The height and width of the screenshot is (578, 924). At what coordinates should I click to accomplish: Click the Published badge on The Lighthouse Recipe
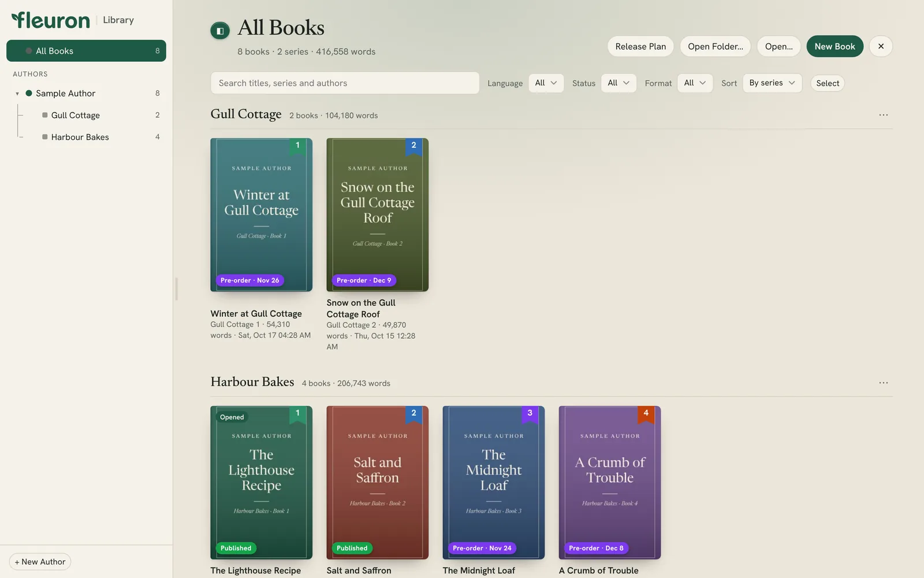(x=236, y=548)
